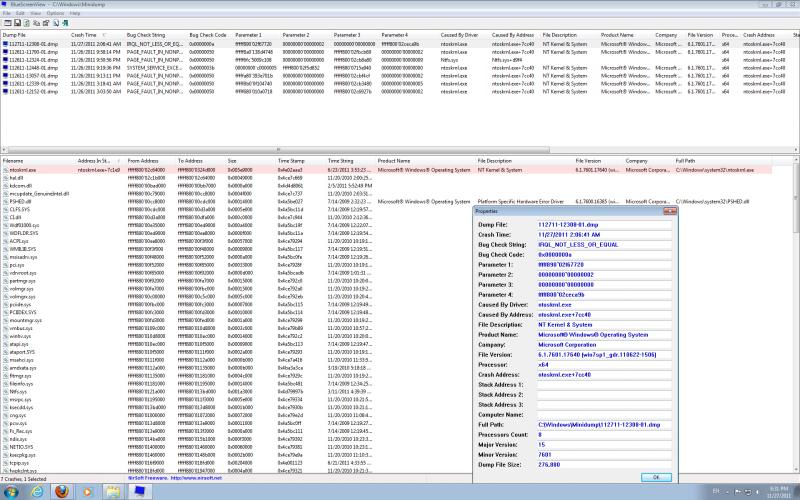Select the kdcom.dll driver row
800x500 pixels.
coord(386,186)
